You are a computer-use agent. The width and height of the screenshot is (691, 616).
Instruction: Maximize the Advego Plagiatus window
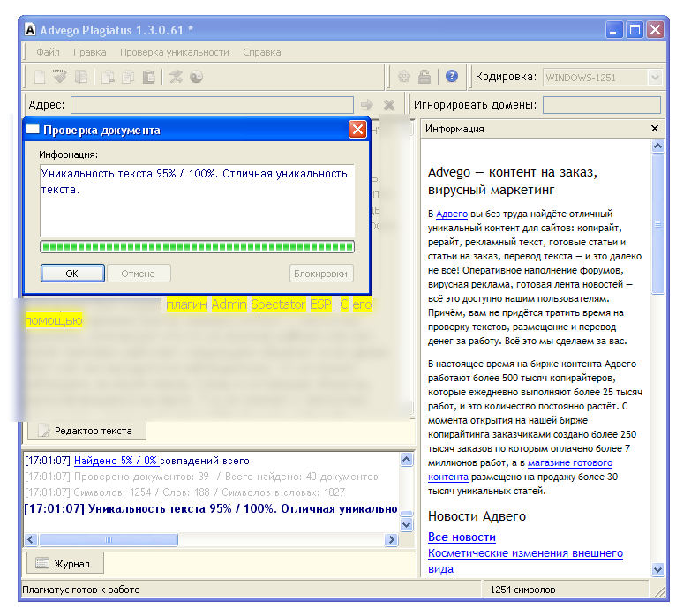pos(635,29)
